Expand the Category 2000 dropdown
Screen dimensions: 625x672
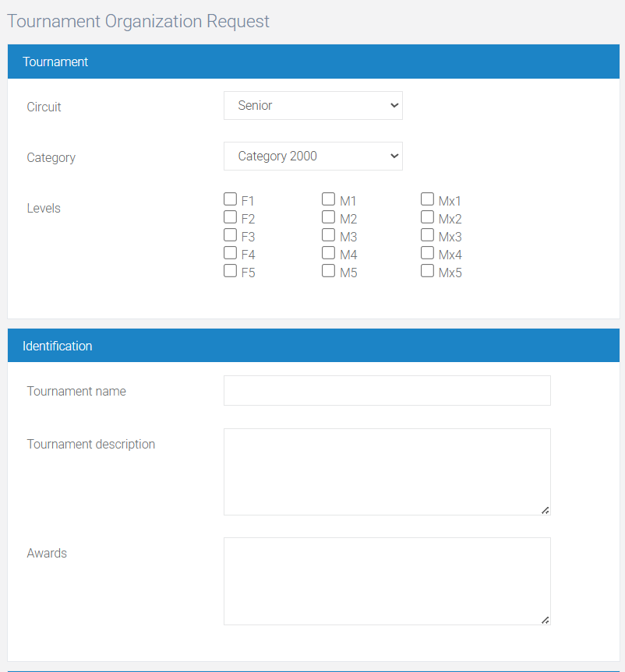click(312, 156)
